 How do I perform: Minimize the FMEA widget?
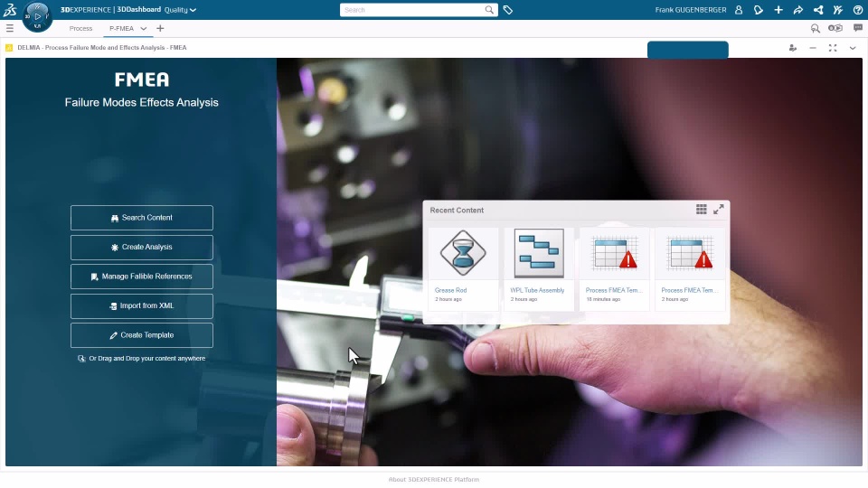[x=813, y=48]
